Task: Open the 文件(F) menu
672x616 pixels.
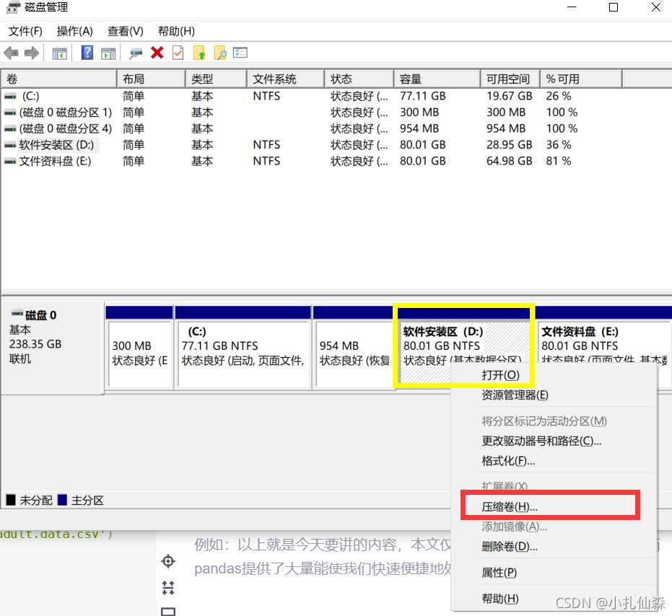Action: 25,31
